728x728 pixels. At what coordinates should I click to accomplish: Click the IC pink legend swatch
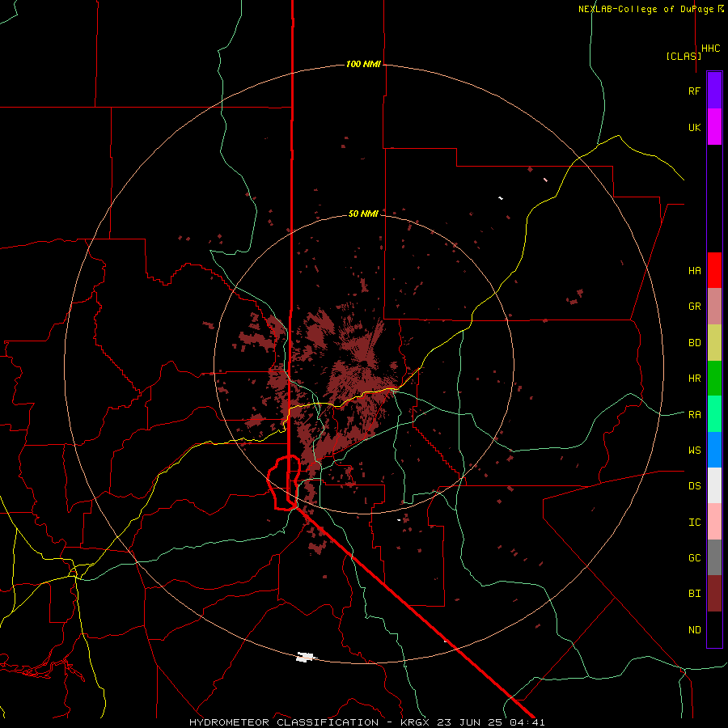pyautogui.click(x=714, y=522)
